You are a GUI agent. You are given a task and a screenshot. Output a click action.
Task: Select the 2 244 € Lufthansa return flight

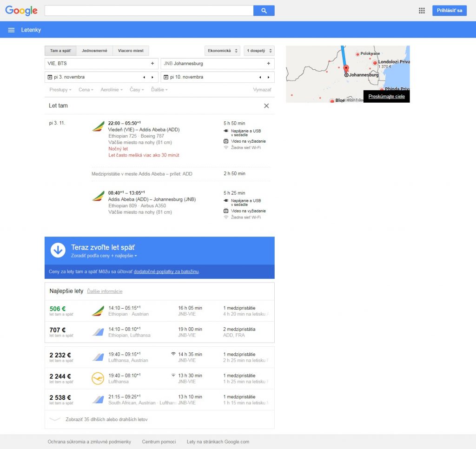tap(159, 378)
